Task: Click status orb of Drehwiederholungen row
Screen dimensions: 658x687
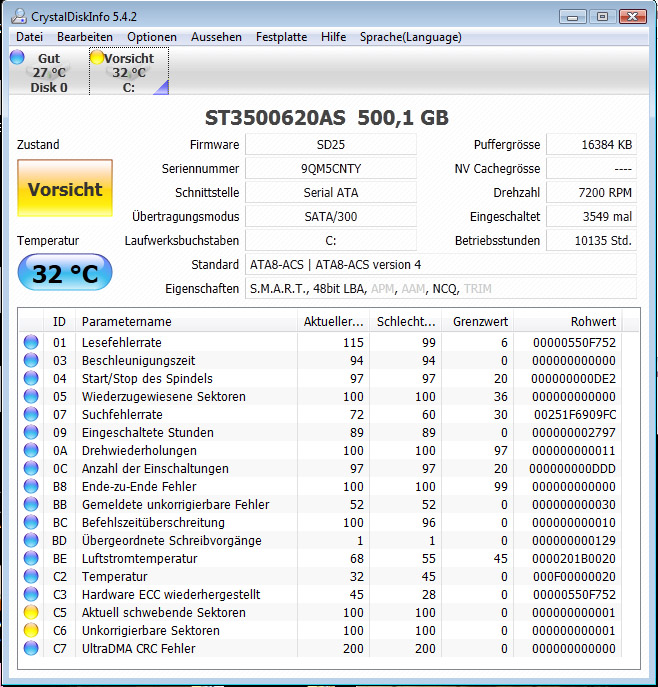Action: (31, 450)
